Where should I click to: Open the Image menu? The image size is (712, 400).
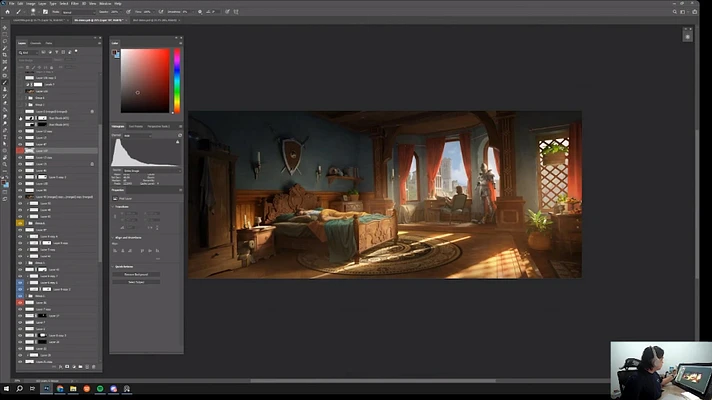point(30,3)
